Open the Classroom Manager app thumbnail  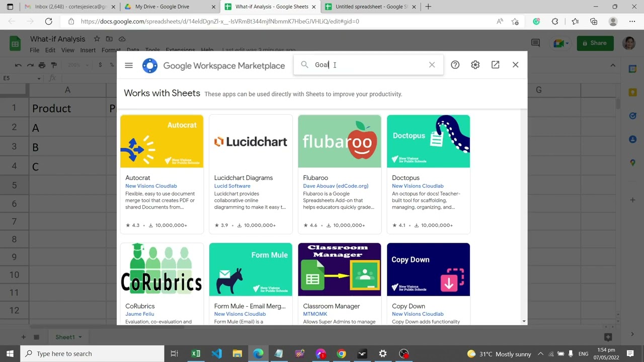click(340, 269)
